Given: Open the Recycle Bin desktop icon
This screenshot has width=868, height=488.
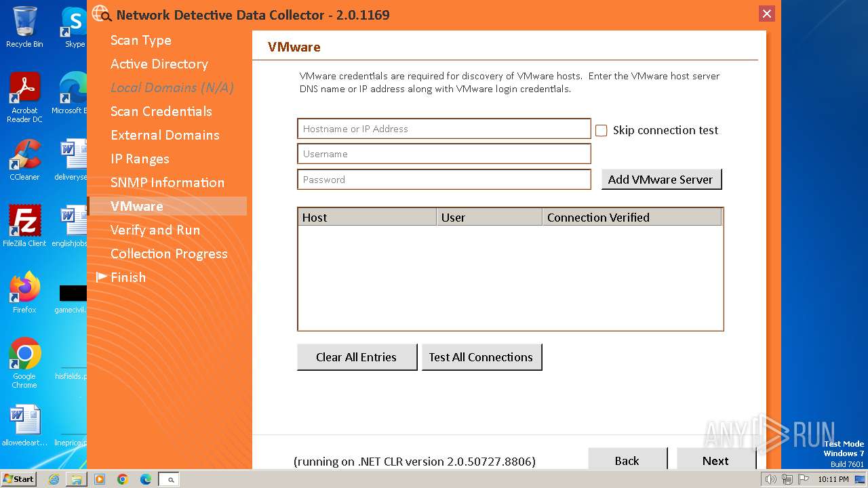Looking at the screenshot, I should coord(24,26).
